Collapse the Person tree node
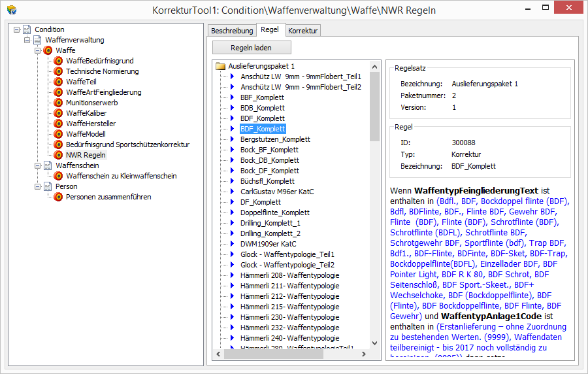Screen dimensions: 588x374 pos(37,186)
